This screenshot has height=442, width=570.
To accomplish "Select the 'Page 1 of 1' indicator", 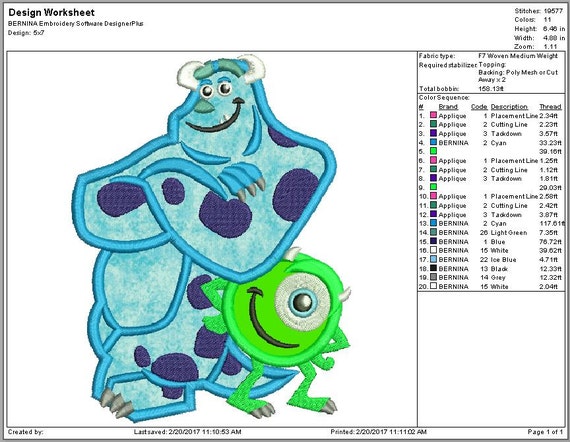I will tap(545, 432).
